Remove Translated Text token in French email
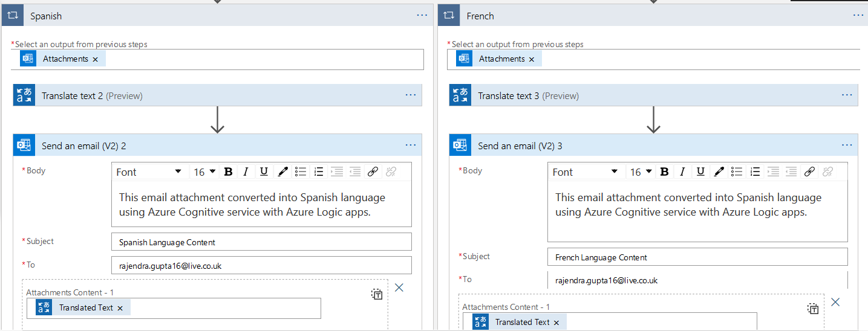The image size is (868, 331). tap(556, 323)
